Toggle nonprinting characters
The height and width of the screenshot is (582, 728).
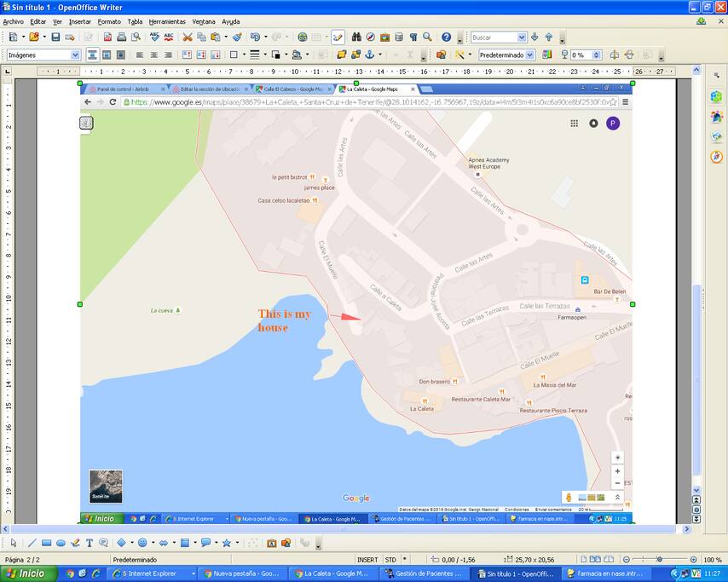point(413,37)
